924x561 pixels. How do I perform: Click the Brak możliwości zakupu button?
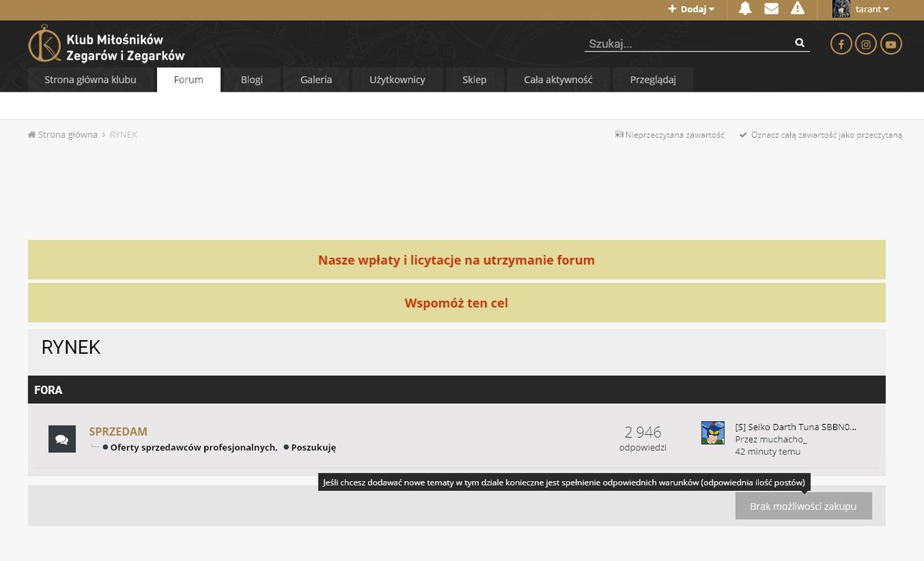803,506
